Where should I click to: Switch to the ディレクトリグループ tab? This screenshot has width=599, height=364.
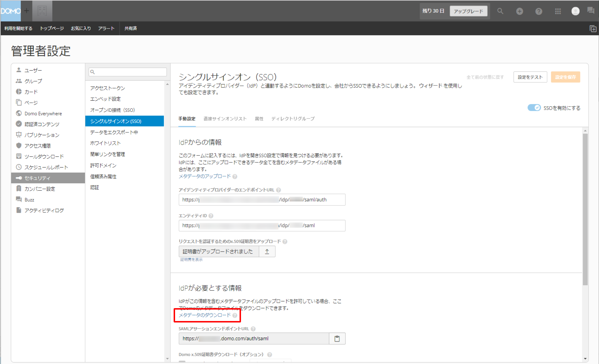pos(293,119)
